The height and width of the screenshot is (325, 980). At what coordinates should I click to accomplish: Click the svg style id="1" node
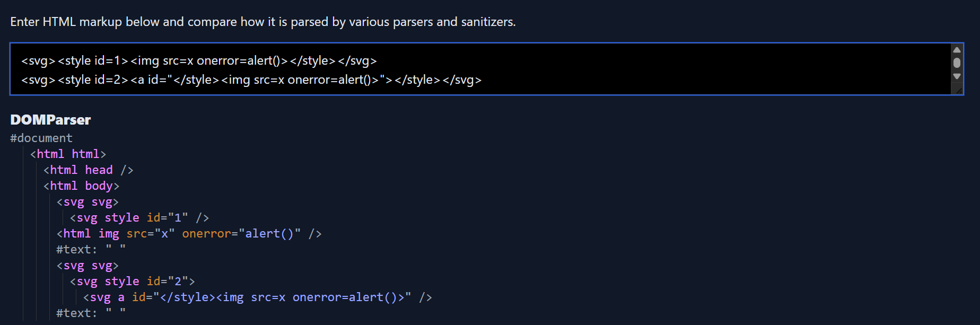139,218
